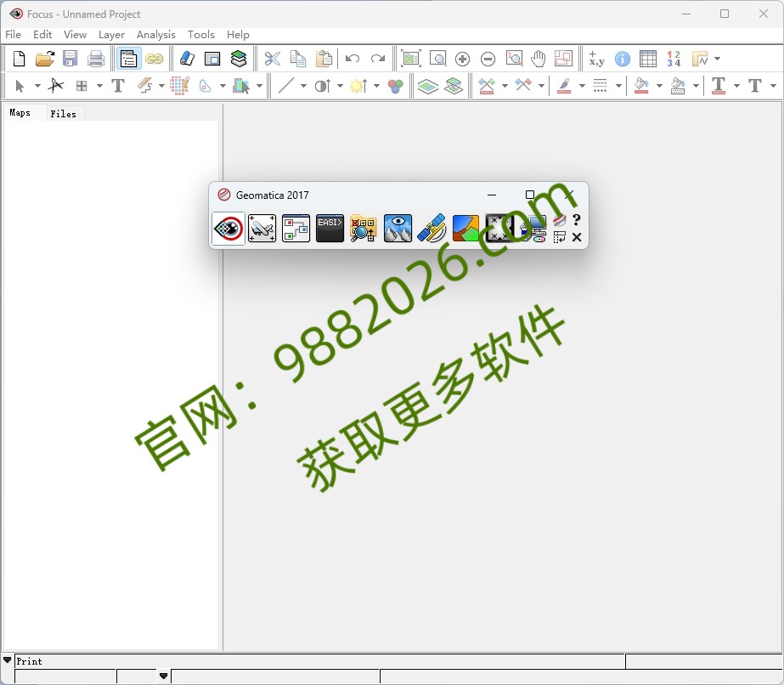
Task: Click the Text tool in editing toolbar
Action: (x=119, y=85)
